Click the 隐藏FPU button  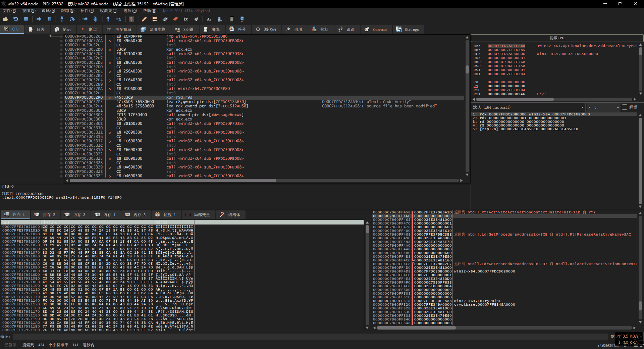(x=557, y=38)
